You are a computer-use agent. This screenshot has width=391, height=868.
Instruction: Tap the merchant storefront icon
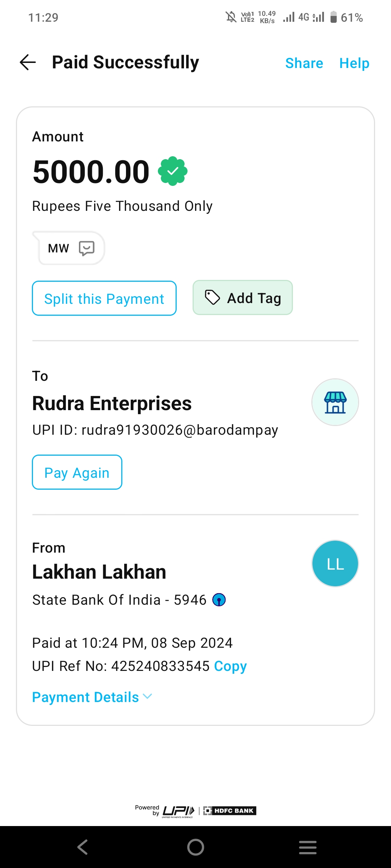pyautogui.click(x=335, y=402)
